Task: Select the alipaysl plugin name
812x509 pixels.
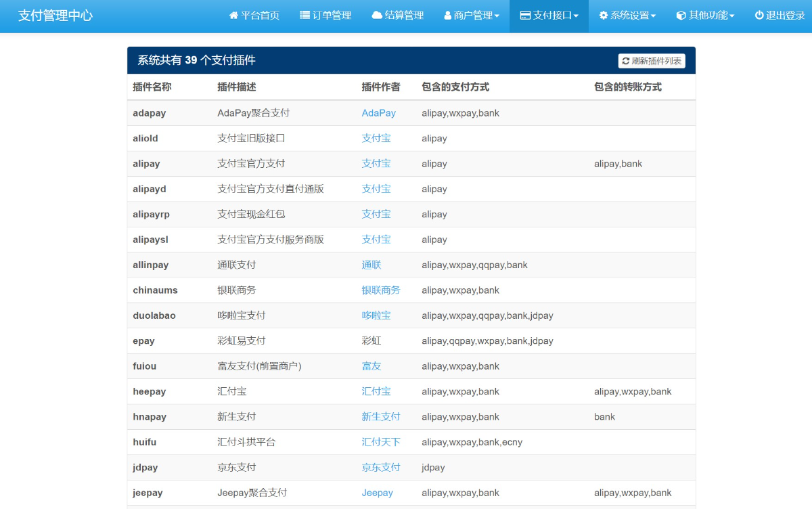Action: [x=150, y=239]
